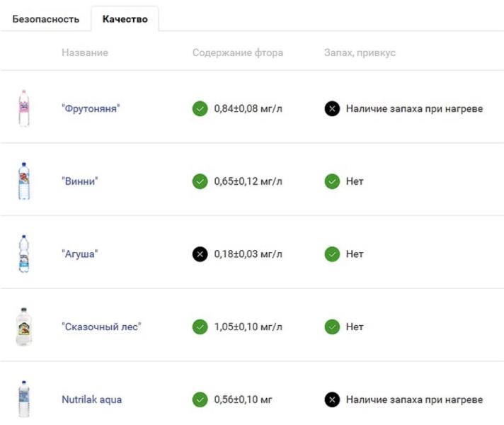
Task: Click the Запах, привкус column header
Action: point(360,52)
